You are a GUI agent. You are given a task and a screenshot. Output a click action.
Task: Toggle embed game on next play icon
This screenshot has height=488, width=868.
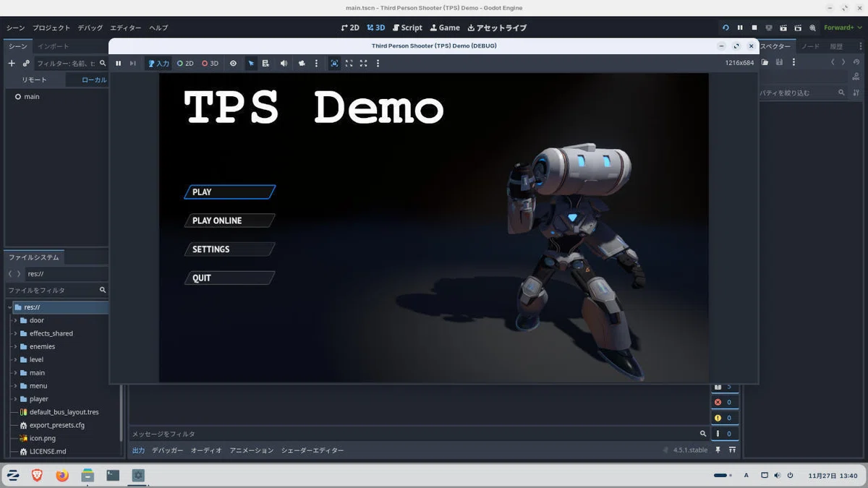334,64
